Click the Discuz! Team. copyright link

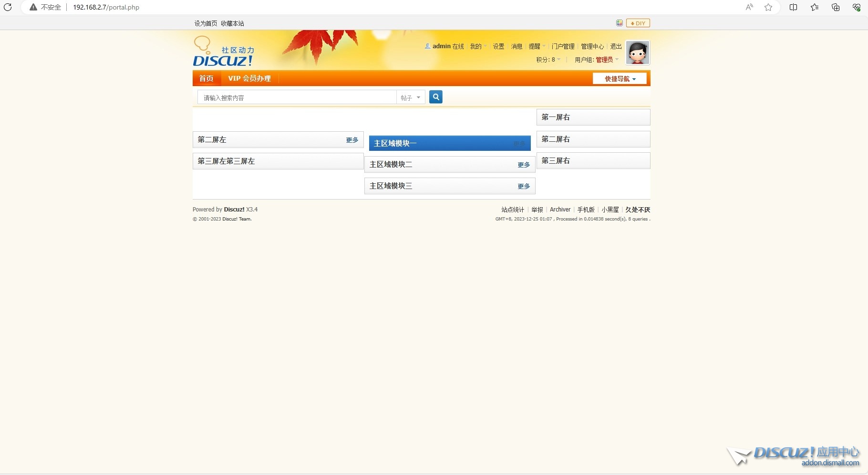pos(237,219)
